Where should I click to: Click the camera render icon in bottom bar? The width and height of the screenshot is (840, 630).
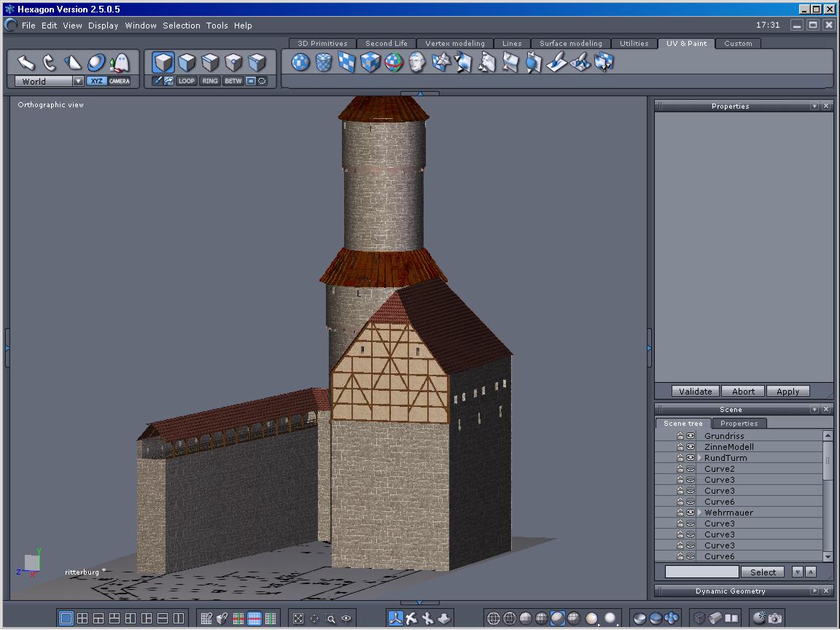click(775, 618)
